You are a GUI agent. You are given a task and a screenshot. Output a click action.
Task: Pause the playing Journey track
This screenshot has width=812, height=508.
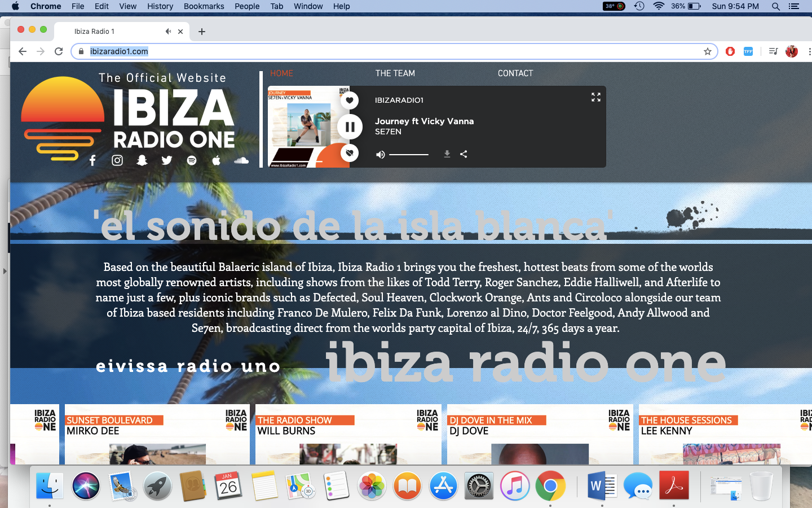pos(350,127)
